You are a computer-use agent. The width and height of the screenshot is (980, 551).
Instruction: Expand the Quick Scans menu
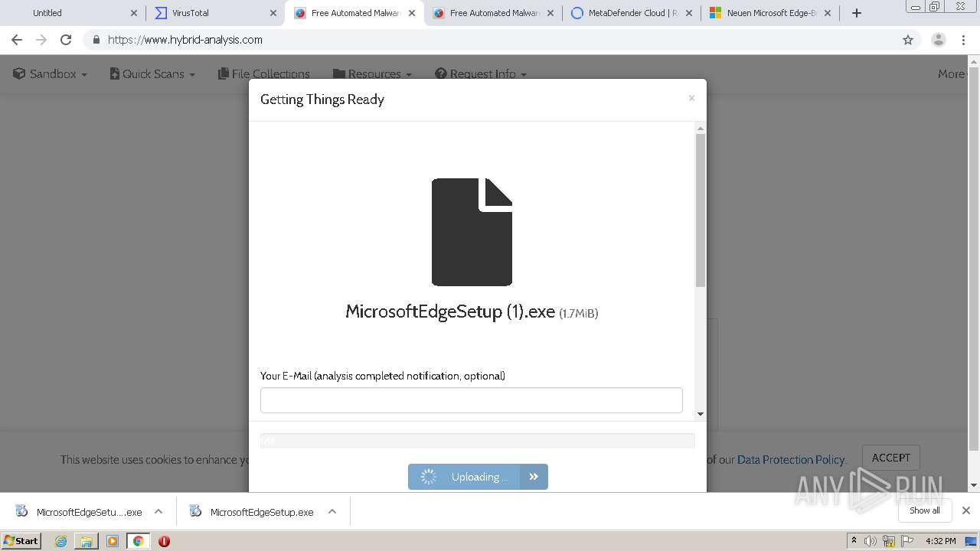pos(152,74)
